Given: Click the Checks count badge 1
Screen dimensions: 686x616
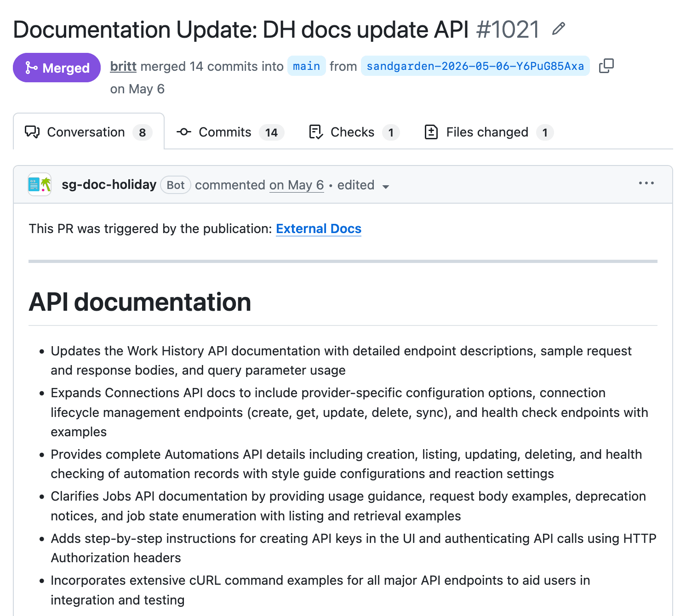Looking at the screenshot, I should [391, 132].
